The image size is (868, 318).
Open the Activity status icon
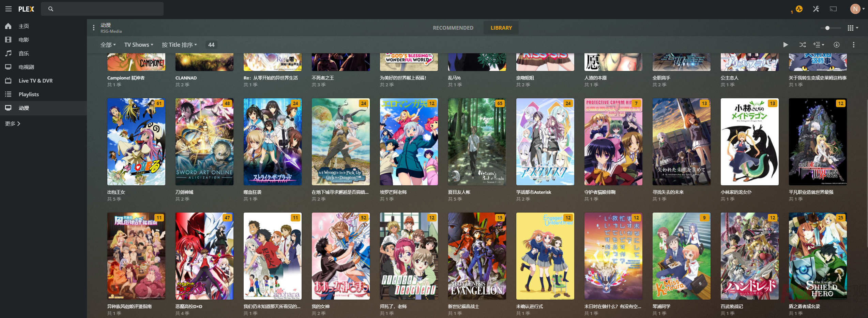(x=799, y=9)
